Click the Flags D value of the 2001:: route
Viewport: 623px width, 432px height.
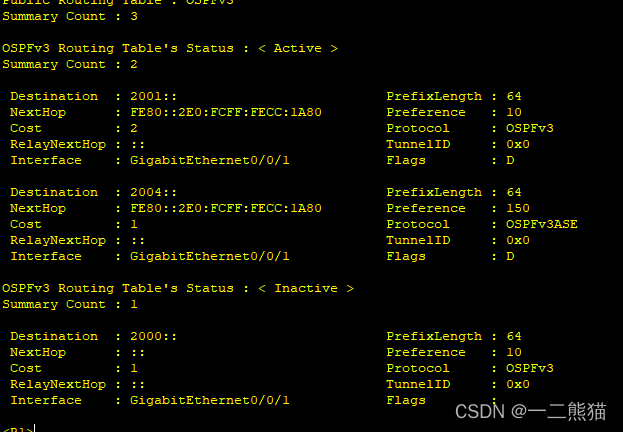510,160
